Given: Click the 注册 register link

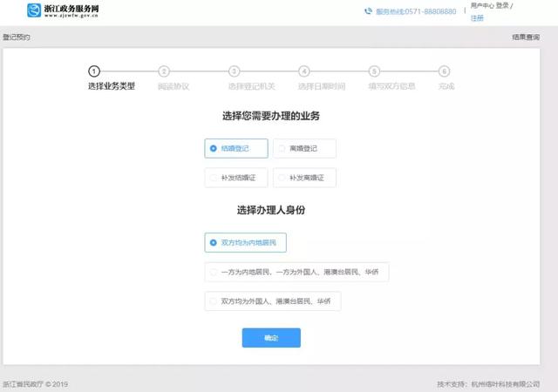Looking at the screenshot, I should tap(477, 17).
